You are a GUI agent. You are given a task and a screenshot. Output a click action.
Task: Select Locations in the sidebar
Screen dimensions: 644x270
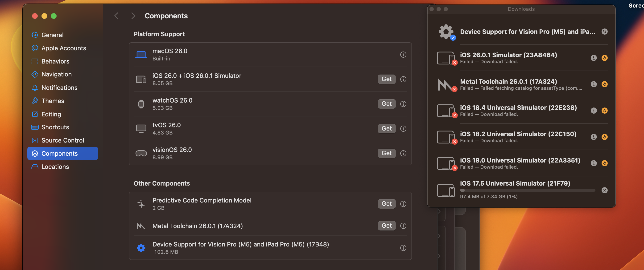(x=55, y=167)
